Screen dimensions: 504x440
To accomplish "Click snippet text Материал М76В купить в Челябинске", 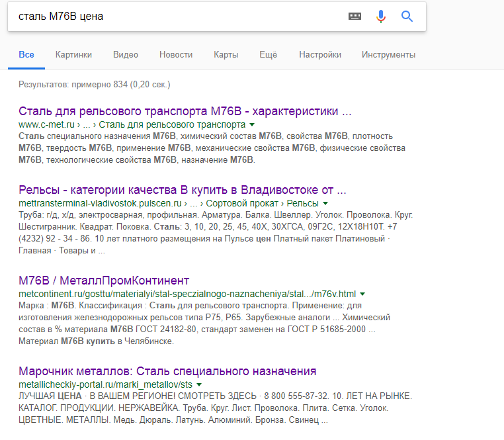I will pos(96,341).
